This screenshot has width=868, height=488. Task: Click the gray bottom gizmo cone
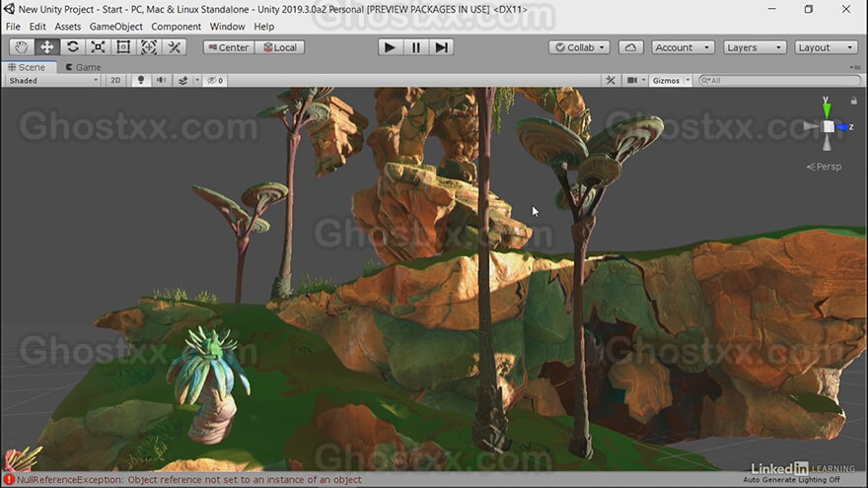point(827,143)
